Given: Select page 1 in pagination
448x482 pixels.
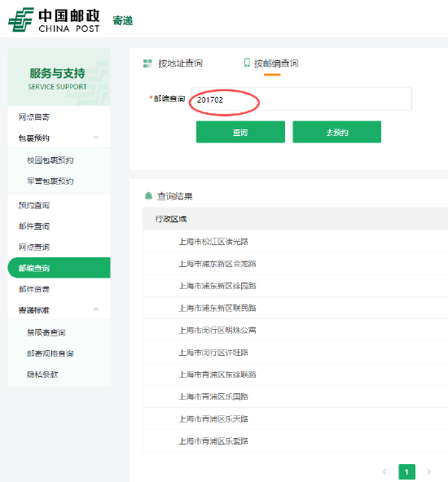Looking at the screenshot, I should [406, 472].
